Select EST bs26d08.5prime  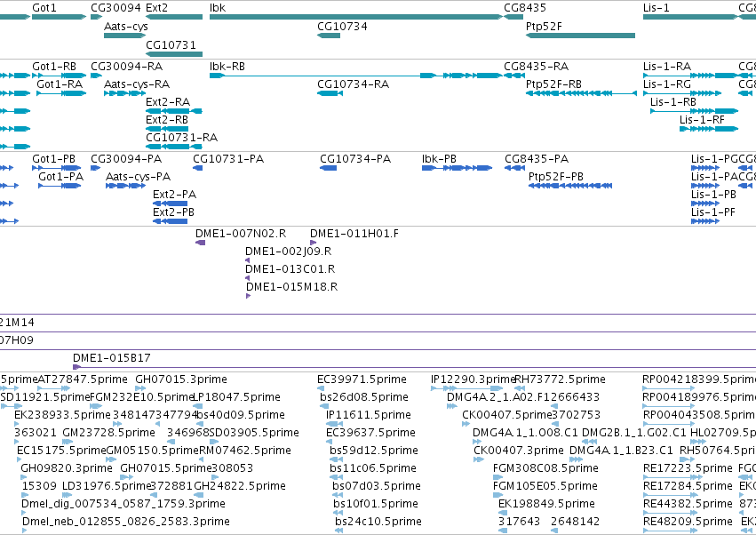click(x=324, y=406)
